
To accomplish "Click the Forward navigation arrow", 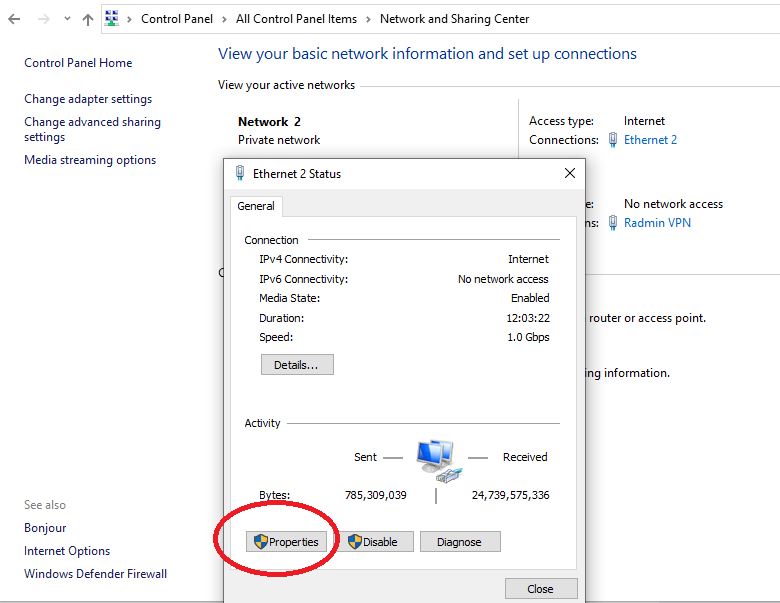I will pos(43,19).
